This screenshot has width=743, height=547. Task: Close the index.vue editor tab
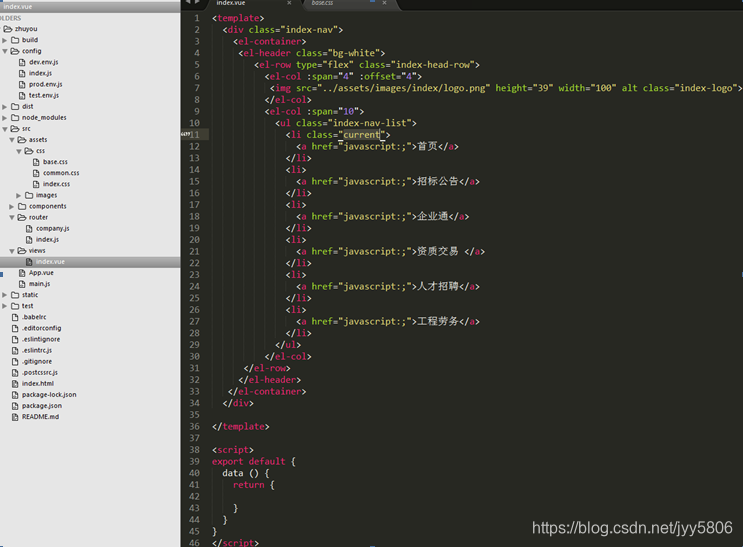point(289,3)
